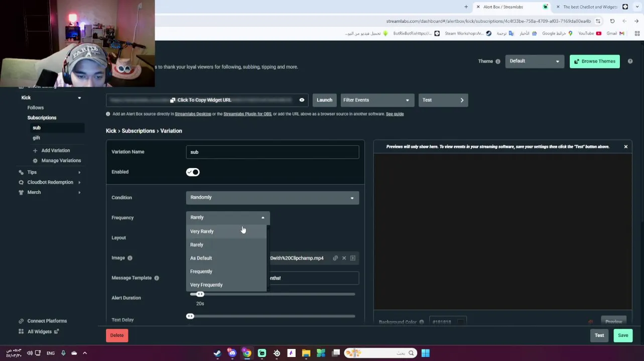Click the Subscriptions breadcrumb link
Viewport: 644px width, 361px height.
click(138, 131)
